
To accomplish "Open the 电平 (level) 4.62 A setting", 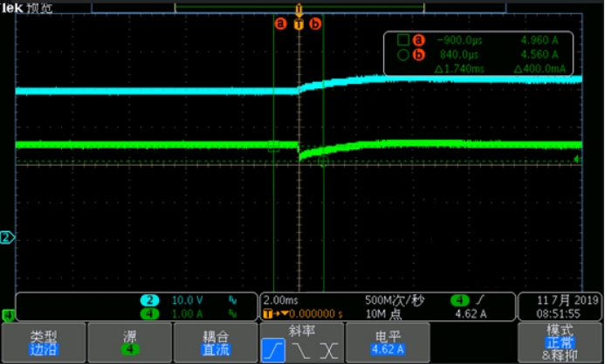I will (387, 342).
